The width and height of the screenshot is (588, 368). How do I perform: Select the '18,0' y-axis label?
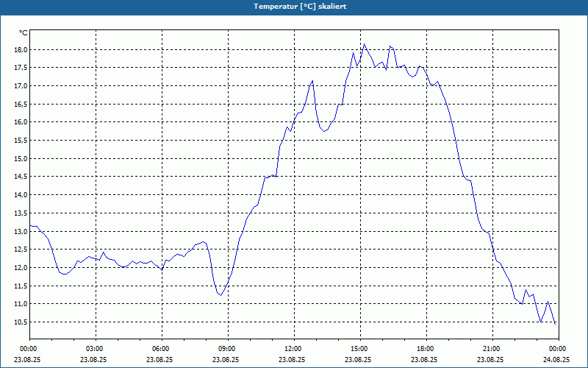pyautogui.click(x=22, y=49)
